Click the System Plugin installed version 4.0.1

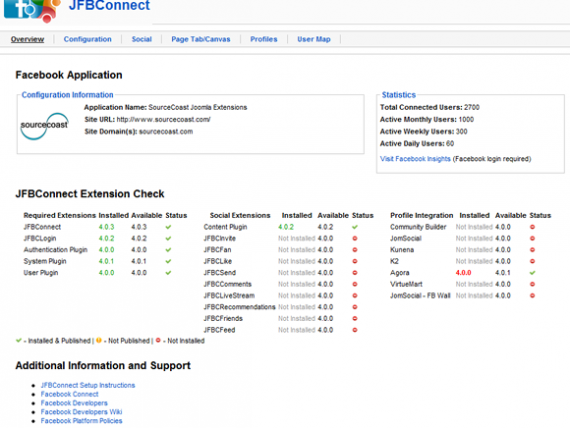[x=106, y=261]
